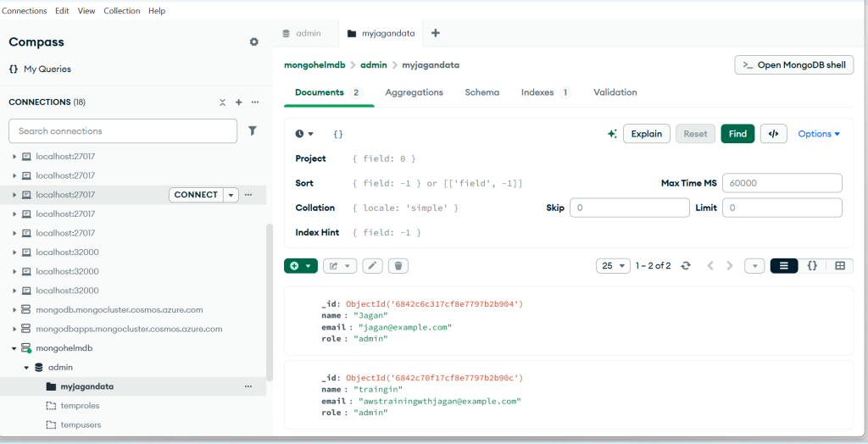Click the Sort query field
868x444 pixels.
tap(501, 183)
